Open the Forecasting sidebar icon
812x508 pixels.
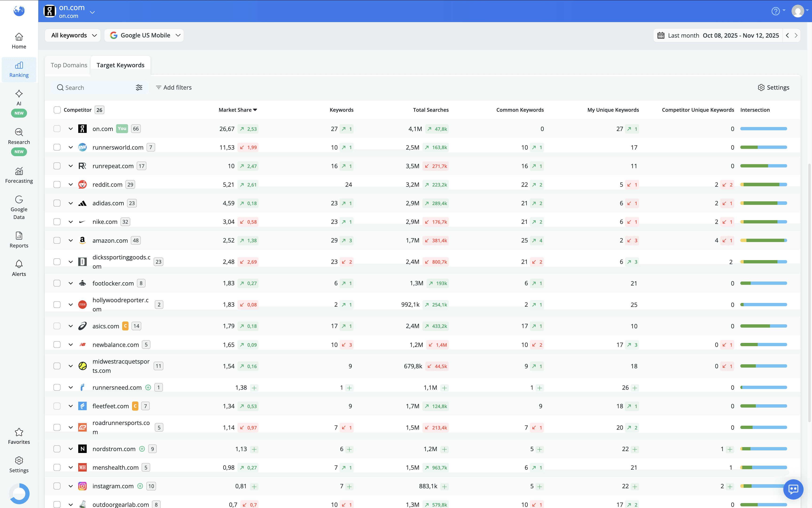(x=19, y=171)
